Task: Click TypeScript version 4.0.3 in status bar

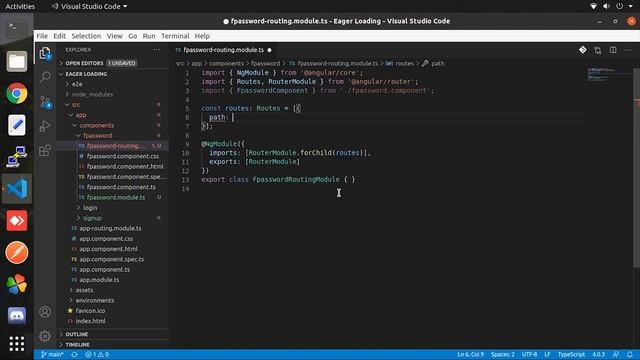Action: tap(598, 354)
